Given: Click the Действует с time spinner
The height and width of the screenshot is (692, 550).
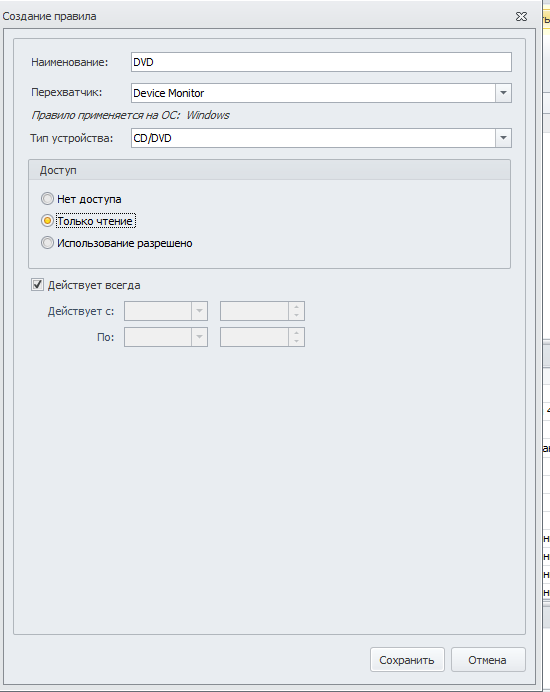Looking at the screenshot, I should pyautogui.click(x=262, y=311).
